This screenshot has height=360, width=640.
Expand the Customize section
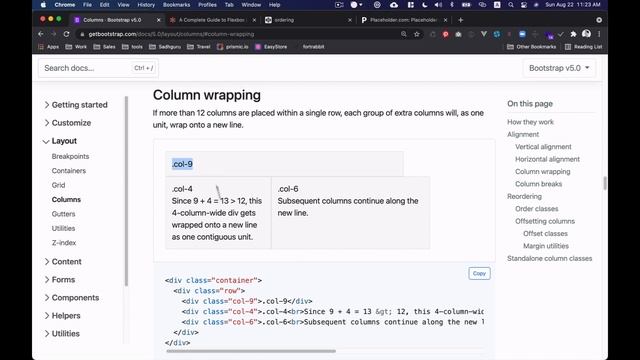pos(67,123)
